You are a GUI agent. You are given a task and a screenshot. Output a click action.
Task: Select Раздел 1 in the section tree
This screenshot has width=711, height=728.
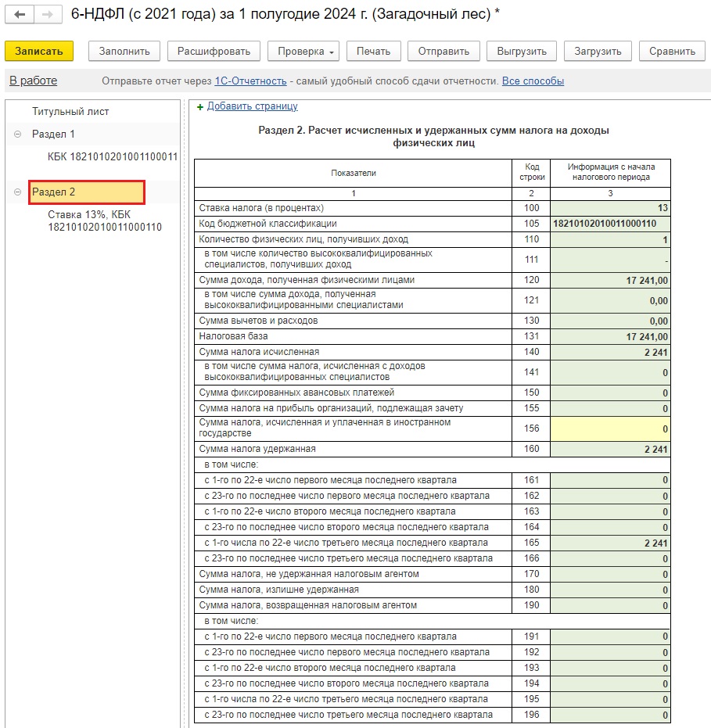pos(53,134)
